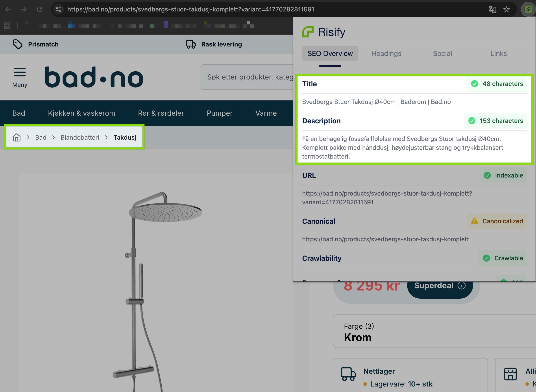Click the 153 characters description badge

495,121
